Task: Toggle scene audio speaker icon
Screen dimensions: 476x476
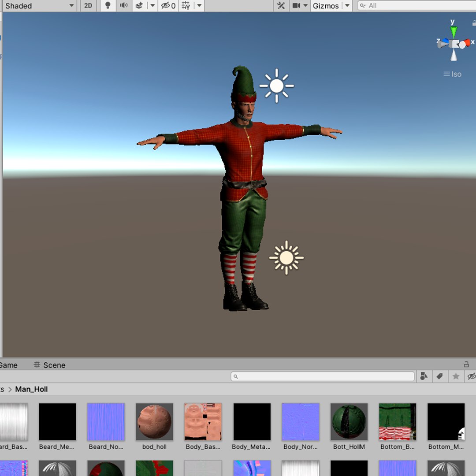Action: point(123,6)
